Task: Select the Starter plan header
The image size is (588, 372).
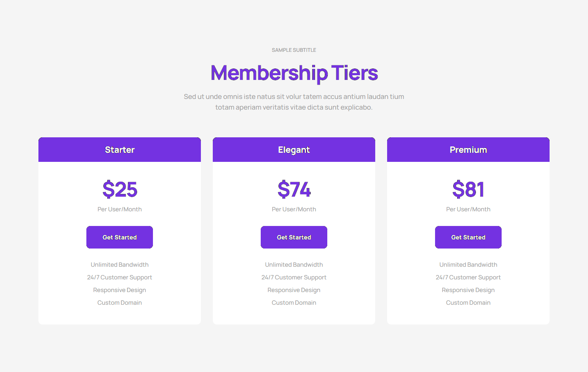Action: pyautogui.click(x=120, y=150)
